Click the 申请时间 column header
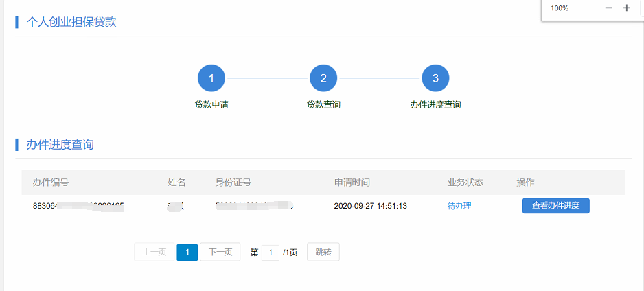The width and height of the screenshot is (644, 291). [x=352, y=183]
